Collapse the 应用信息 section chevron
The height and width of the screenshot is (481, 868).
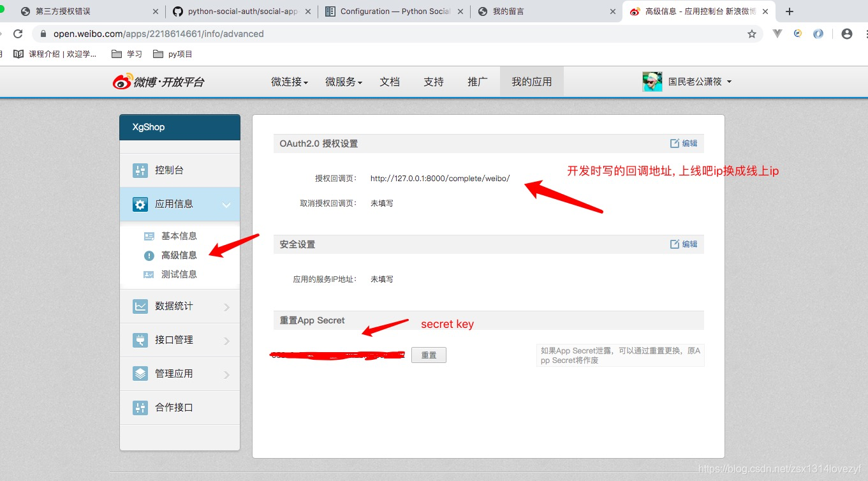(x=226, y=205)
